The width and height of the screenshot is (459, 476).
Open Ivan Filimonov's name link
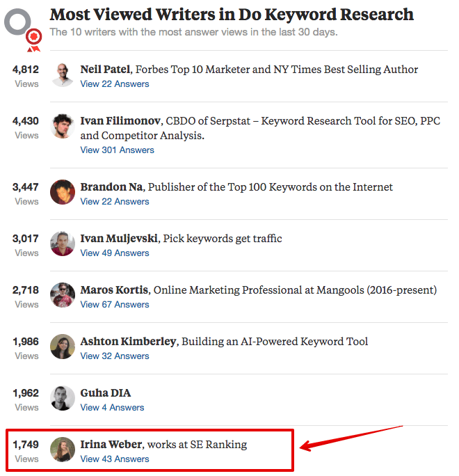tap(120, 121)
